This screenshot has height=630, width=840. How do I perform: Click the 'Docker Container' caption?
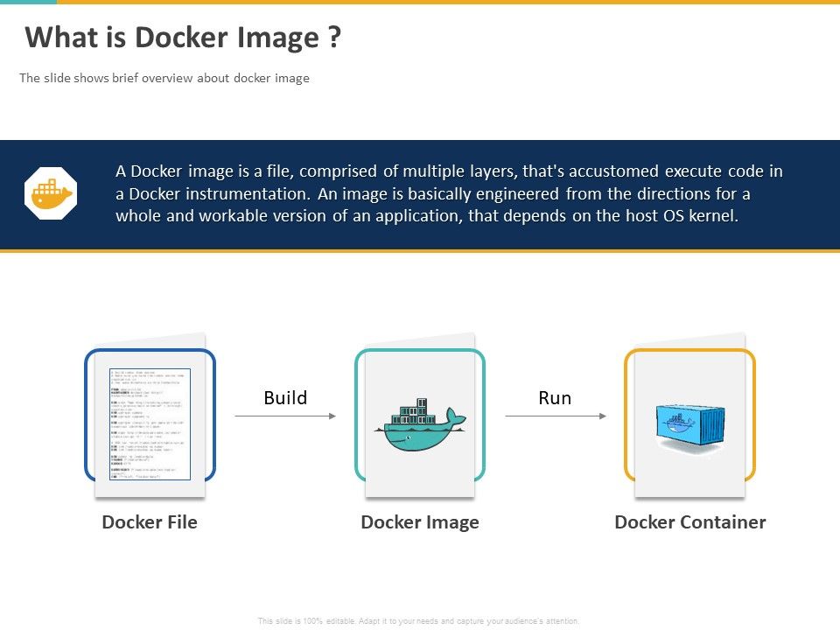tap(690, 522)
